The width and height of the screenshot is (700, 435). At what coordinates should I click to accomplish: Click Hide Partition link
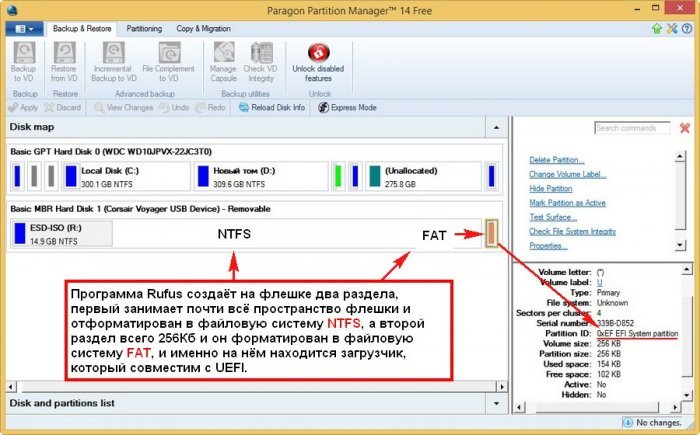[550, 188]
